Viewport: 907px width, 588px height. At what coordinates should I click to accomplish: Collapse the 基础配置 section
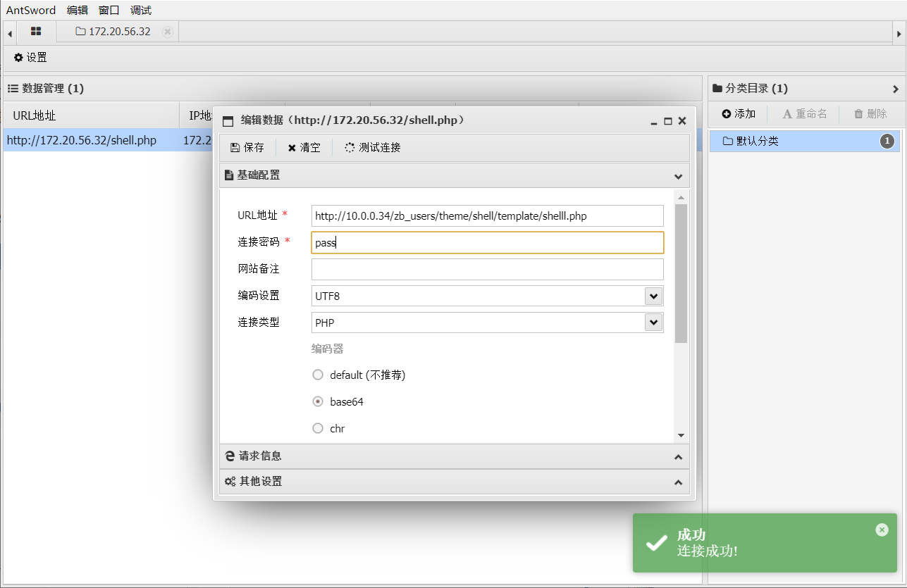[455, 175]
